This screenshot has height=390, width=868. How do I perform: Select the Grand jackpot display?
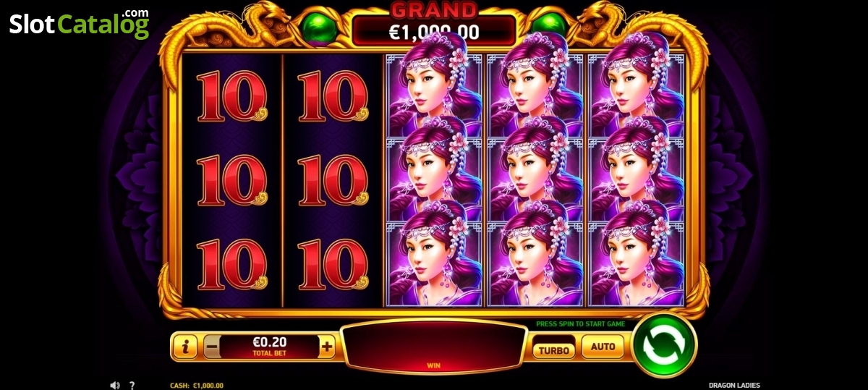pyautogui.click(x=434, y=23)
